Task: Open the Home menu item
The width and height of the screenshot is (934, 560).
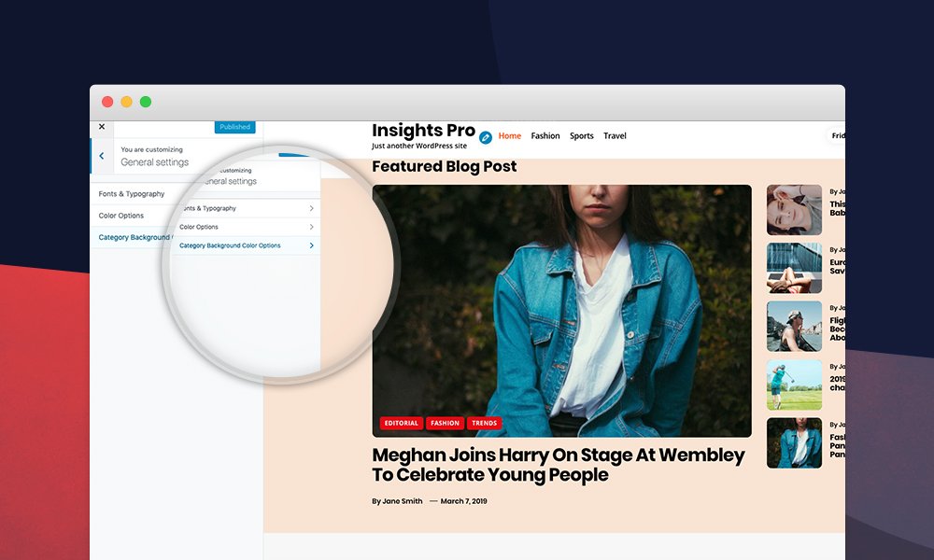Action: pyautogui.click(x=510, y=135)
